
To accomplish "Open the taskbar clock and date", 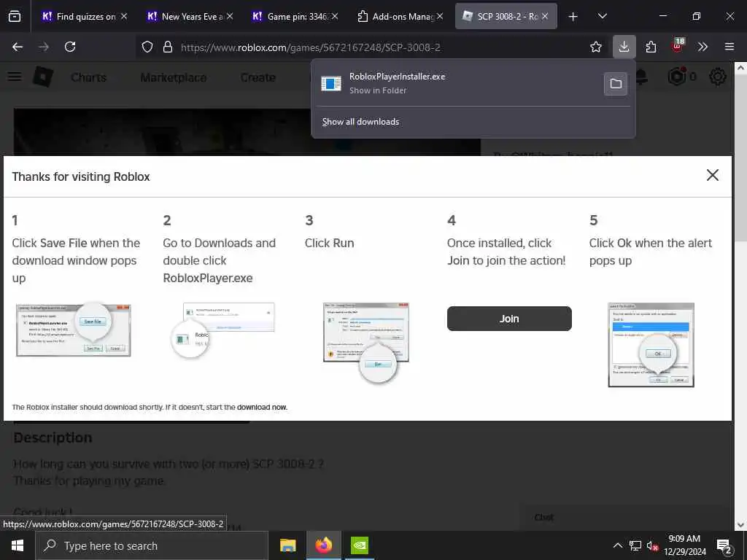I will (684, 545).
